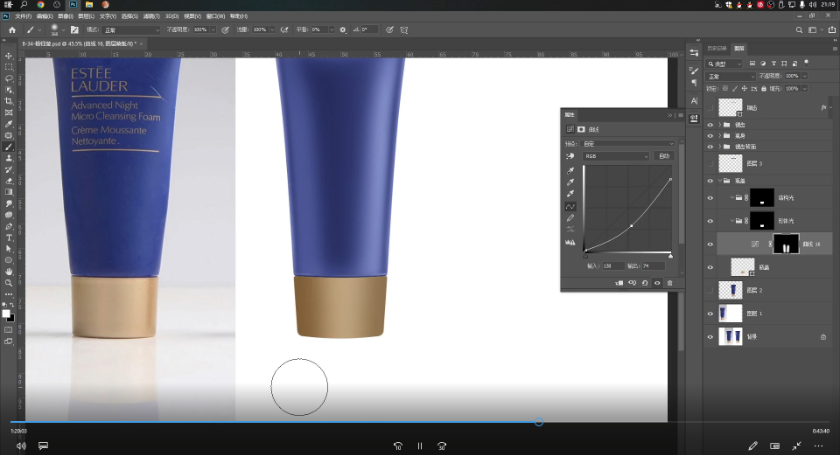The image size is (840, 455).
Task: Open brush blend mode dropdown in options bar
Action: pos(131,30)
